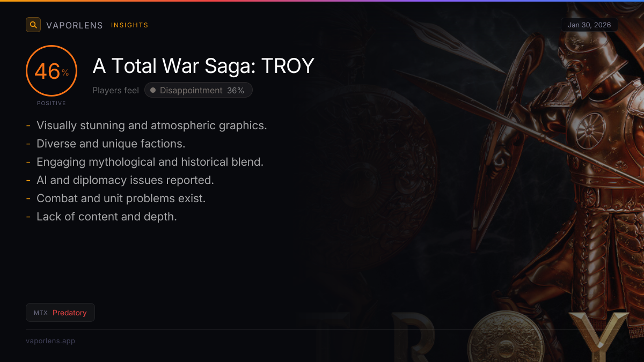Select "Diverse and unique factions" bullet point
Screen dimensions: 644x362
click(x=111, y=144)
